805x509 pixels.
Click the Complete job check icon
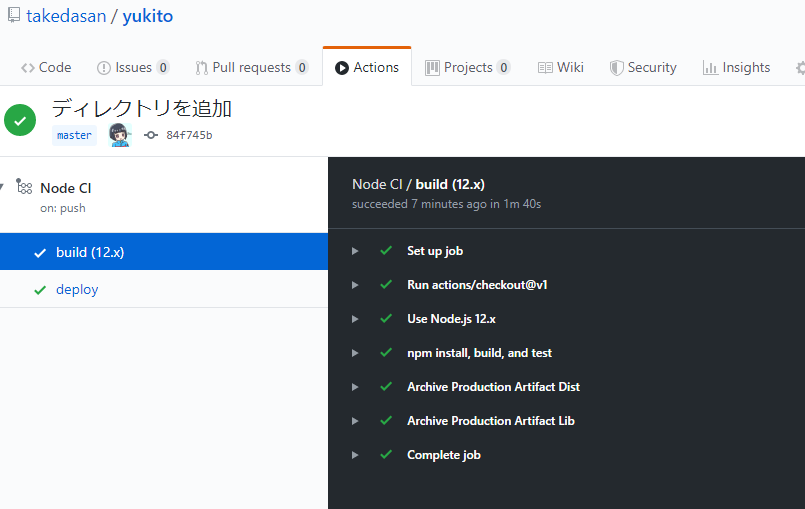pos(386,454)
